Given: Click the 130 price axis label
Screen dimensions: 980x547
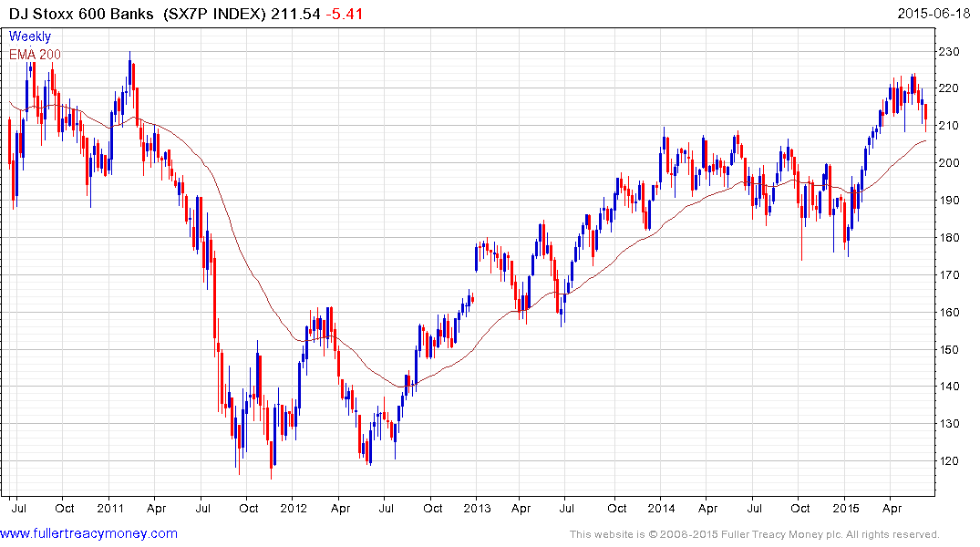Looking at the screenshot, I should point(949,423).
